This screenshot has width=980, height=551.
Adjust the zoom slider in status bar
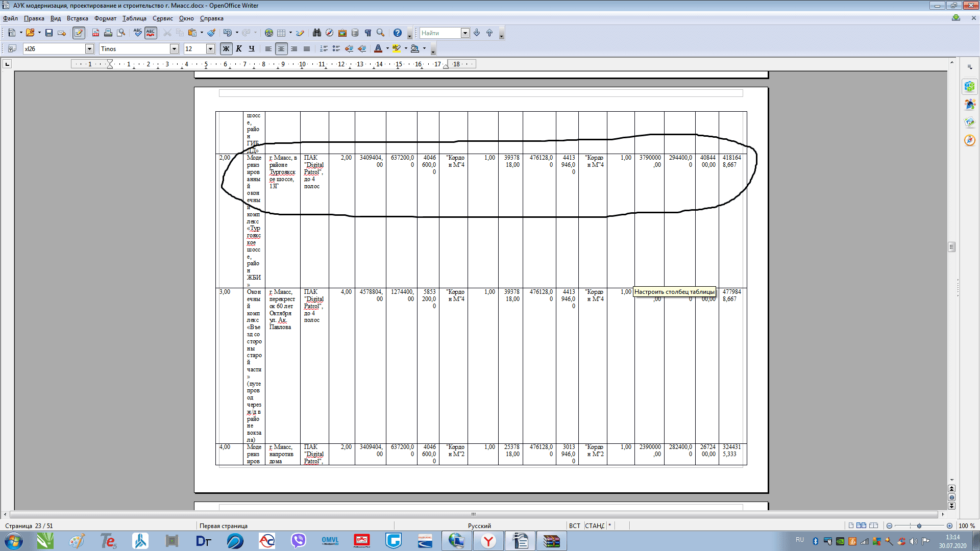tap(919, 525)
